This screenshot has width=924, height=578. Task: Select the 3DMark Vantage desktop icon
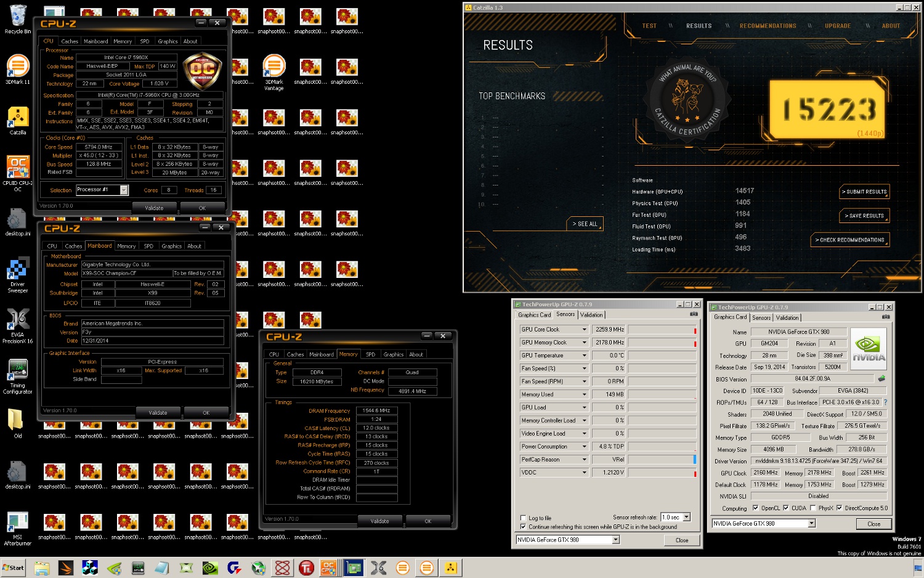pyautogui.click(x=274, y=72)
